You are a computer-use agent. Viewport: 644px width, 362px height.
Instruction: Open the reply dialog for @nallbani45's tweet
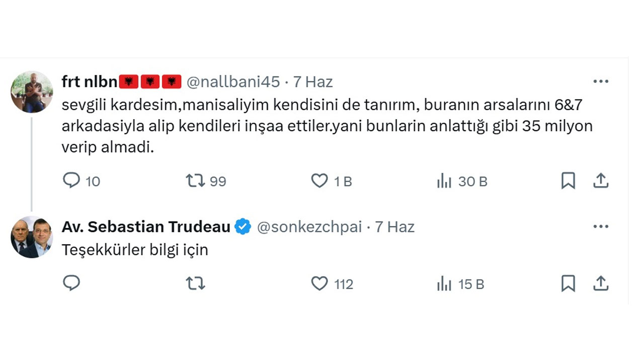click(72, 180)
